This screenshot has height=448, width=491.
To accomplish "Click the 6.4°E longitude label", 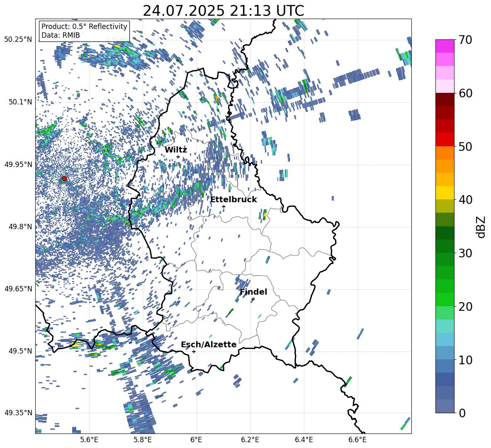I will tap(304, 440).
